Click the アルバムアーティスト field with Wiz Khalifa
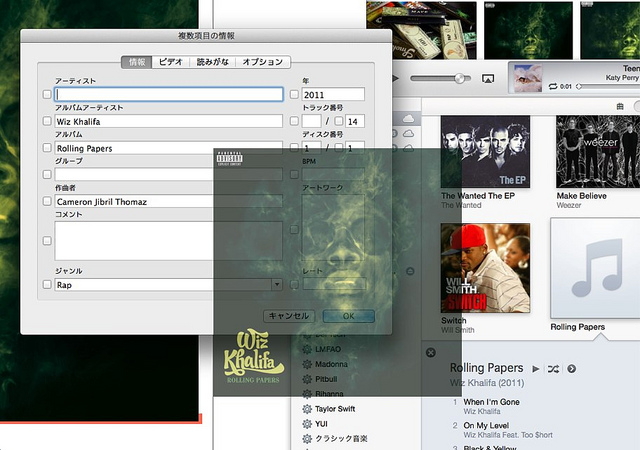The image size is (640, 450). 169,121
